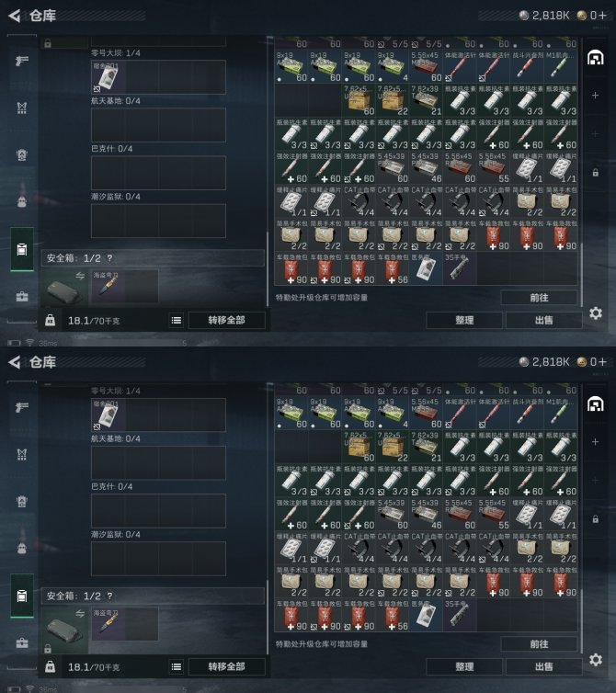Click the 前往 go-to button in lower screen

[x=539, y=644]
